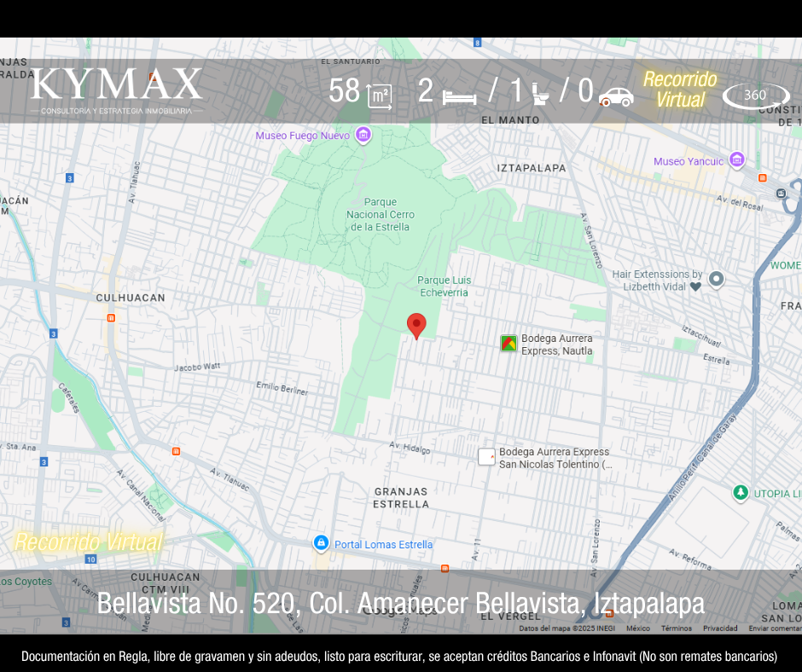This screenshot has width=802, height=672.
Task: Click the Bodega Aurrera Express Nautla logo
Action: pyautogui.click(x=509, y=344)
